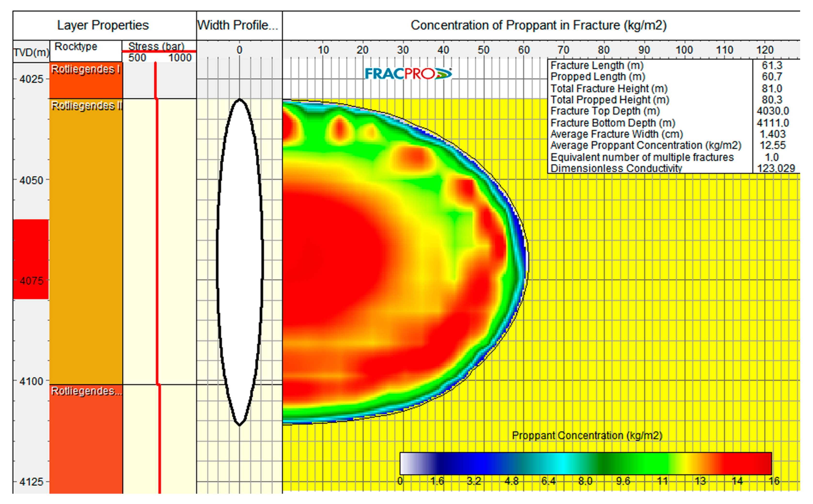
Task: Click the 4050 depth label
Action: (x=31, y=180)
